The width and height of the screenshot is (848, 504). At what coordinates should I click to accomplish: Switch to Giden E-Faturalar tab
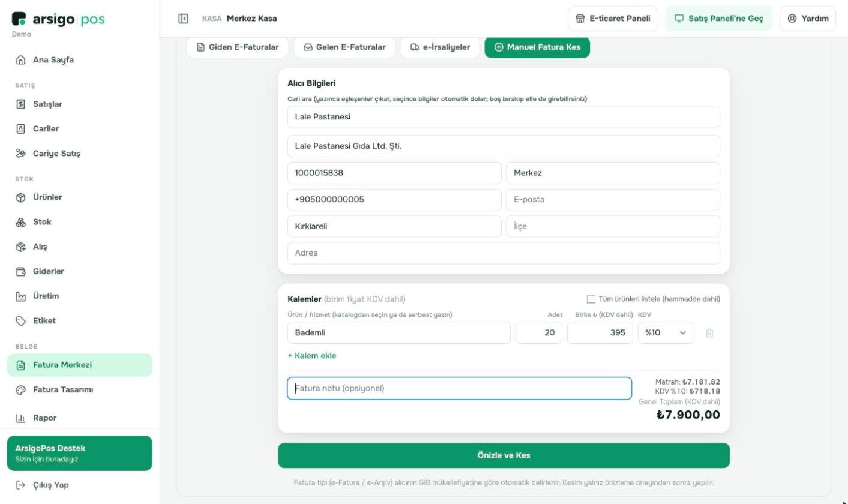238,47
